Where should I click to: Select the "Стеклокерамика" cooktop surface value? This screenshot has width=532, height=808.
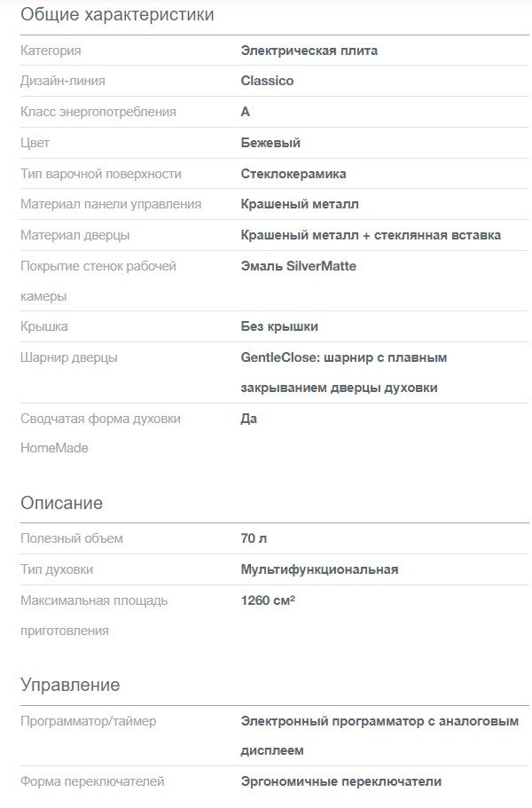click(x=293, y=174)
